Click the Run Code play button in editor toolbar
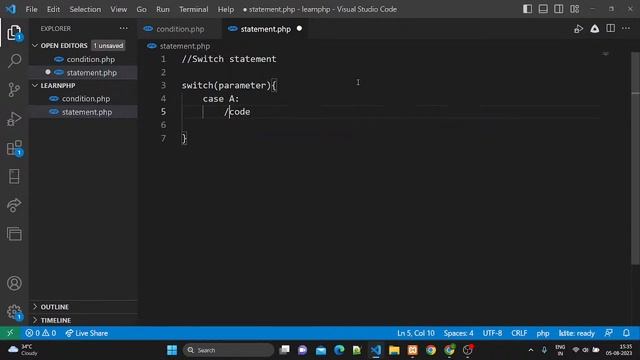Viewport: 640px width, 360px height. pyautogui.click(x=578, y=29)
